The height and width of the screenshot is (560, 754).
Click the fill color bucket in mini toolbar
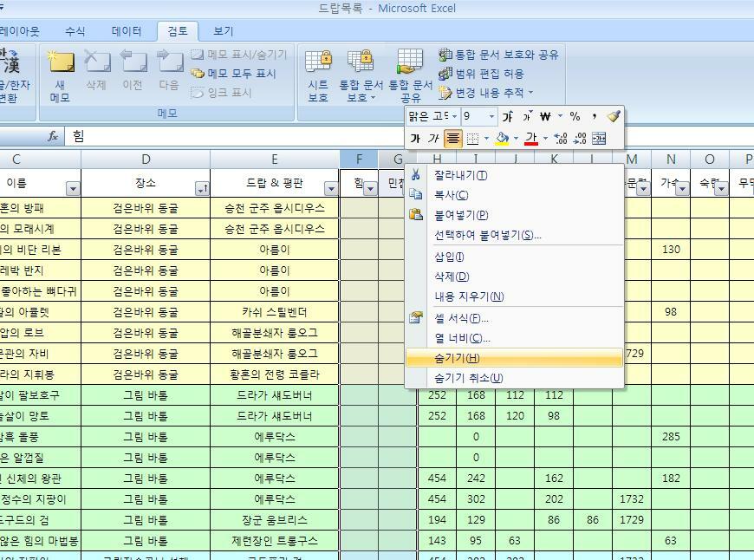coord(502,139)
